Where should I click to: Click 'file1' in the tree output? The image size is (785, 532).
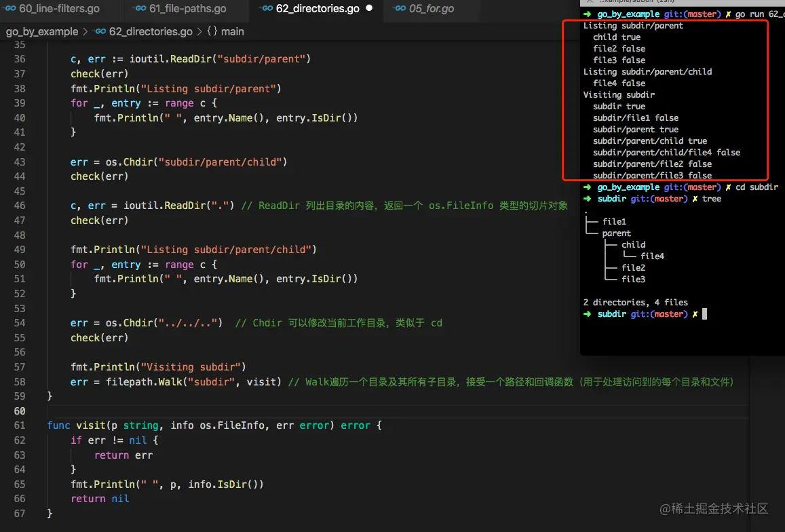614,221
